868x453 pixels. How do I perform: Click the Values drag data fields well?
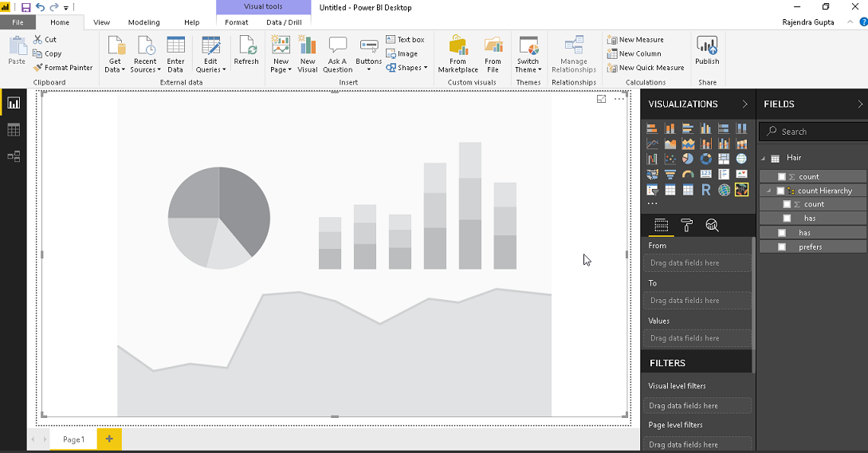(x=697, y=338)
